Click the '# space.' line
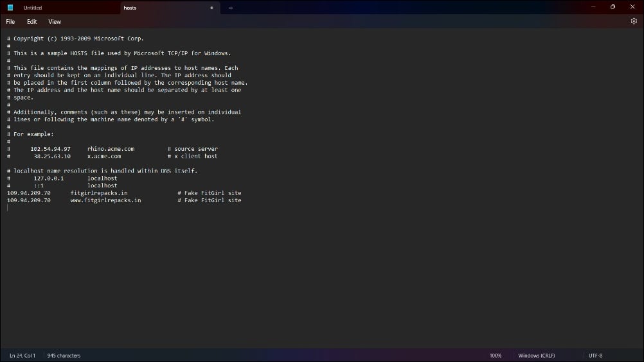The width and height of the screenshot is (644, 362). point(20,98)
